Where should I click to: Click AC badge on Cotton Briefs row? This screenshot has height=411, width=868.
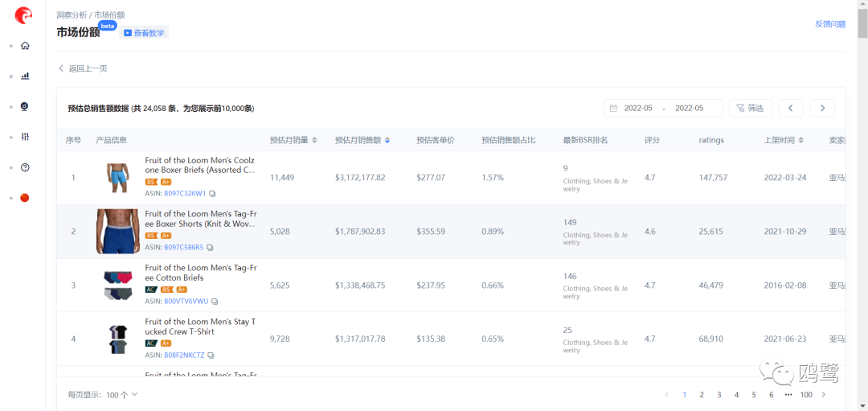point(152,289)
